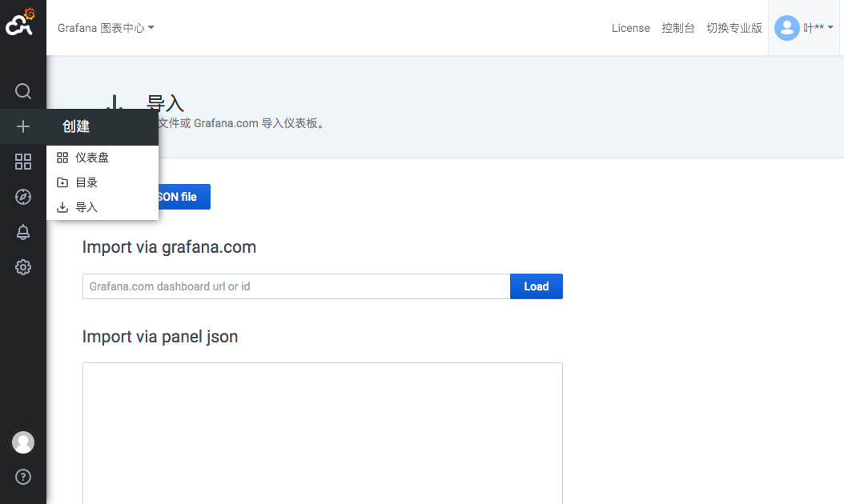Image resolution: width=844 pixels, height=504 pixels.
Task: Open the 控制台 link
Action: (x=677, y=28)
